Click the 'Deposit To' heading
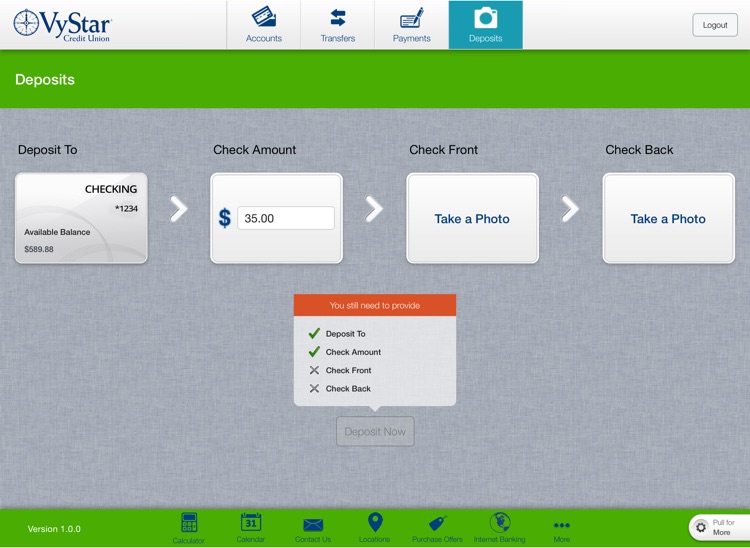The width and height of the screenshot is (750, 548). pyautogui.click(x=47, y=150)
